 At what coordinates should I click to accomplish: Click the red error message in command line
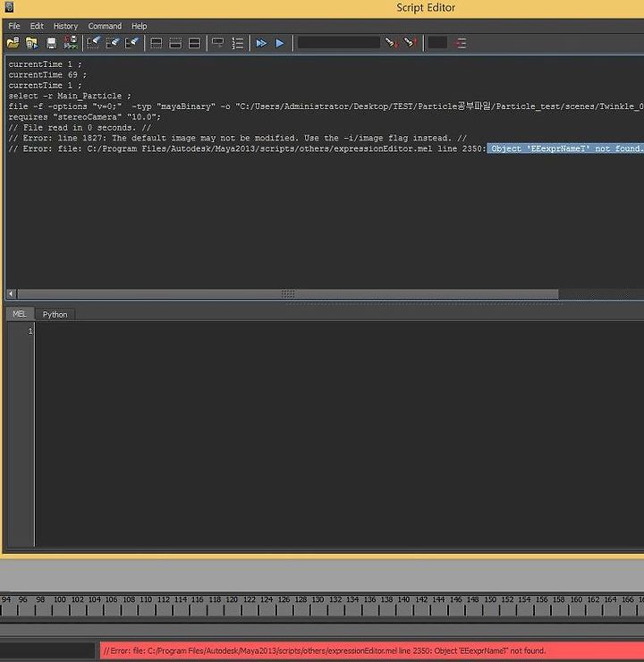(372, 650)
